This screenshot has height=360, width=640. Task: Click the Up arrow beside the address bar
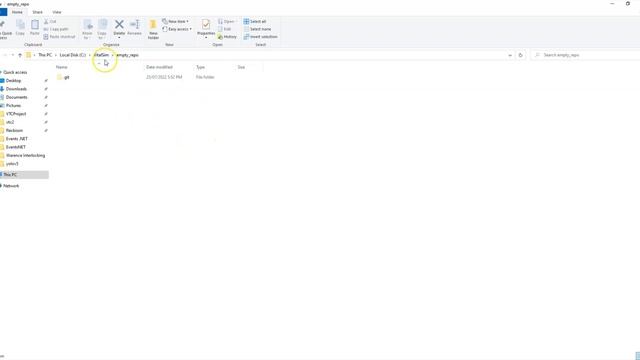[20, 55]
